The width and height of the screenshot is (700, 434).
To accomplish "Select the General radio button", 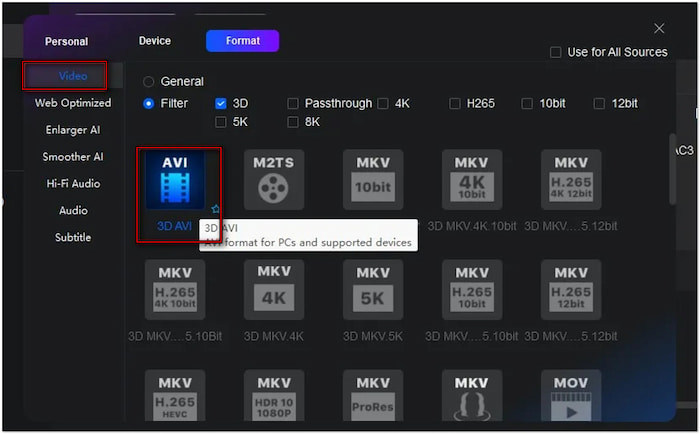I will [149, 82].
